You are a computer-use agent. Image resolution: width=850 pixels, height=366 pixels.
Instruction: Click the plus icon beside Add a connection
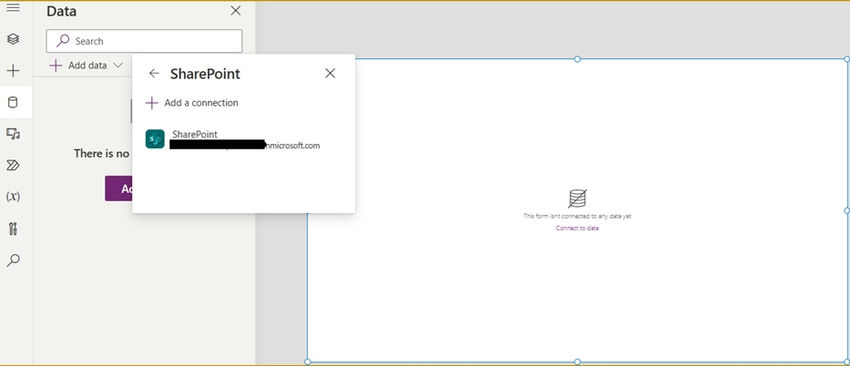(x=152, y=102)
